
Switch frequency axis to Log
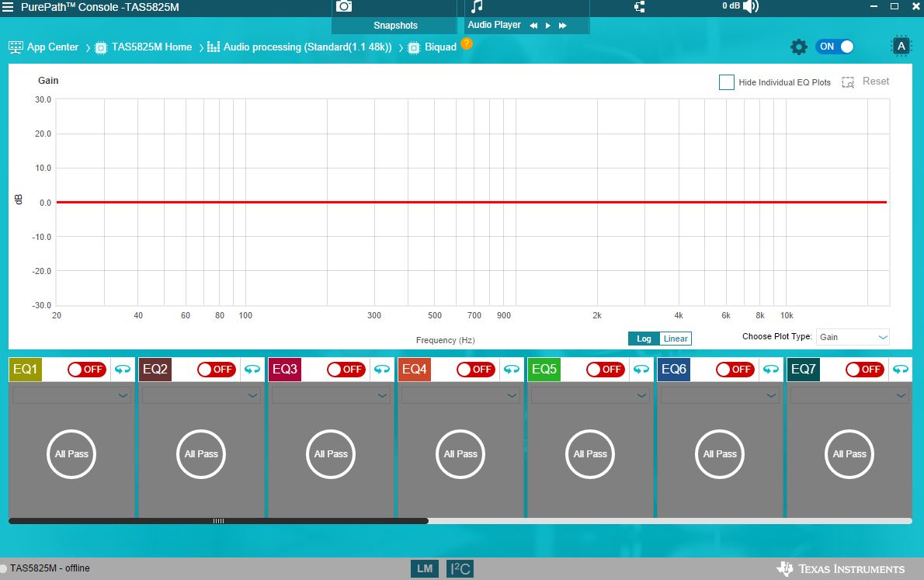point(644,339)
